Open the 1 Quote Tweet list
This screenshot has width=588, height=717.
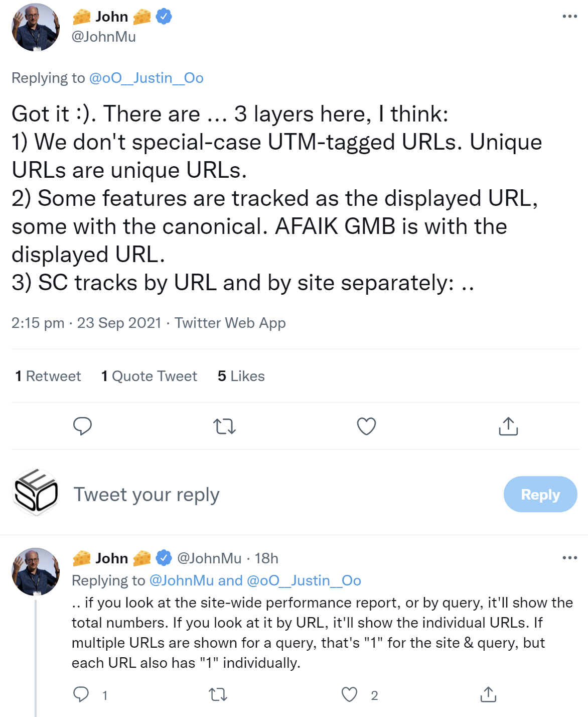point(149,376)
